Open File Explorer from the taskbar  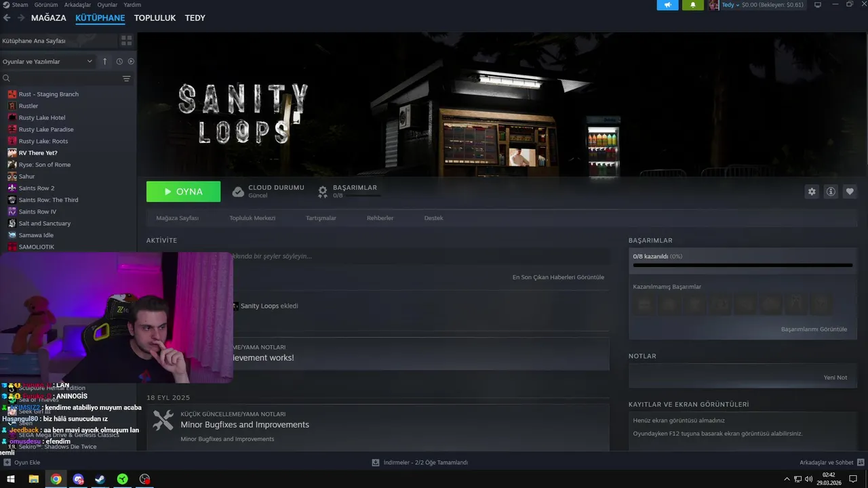pyautogui.click(x=33, y=479)
